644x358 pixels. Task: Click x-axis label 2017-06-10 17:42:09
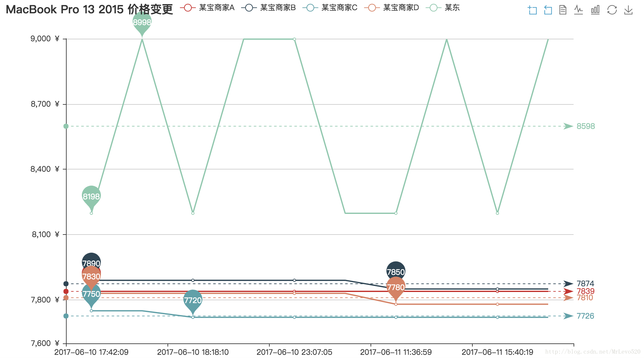click(91, 352)
